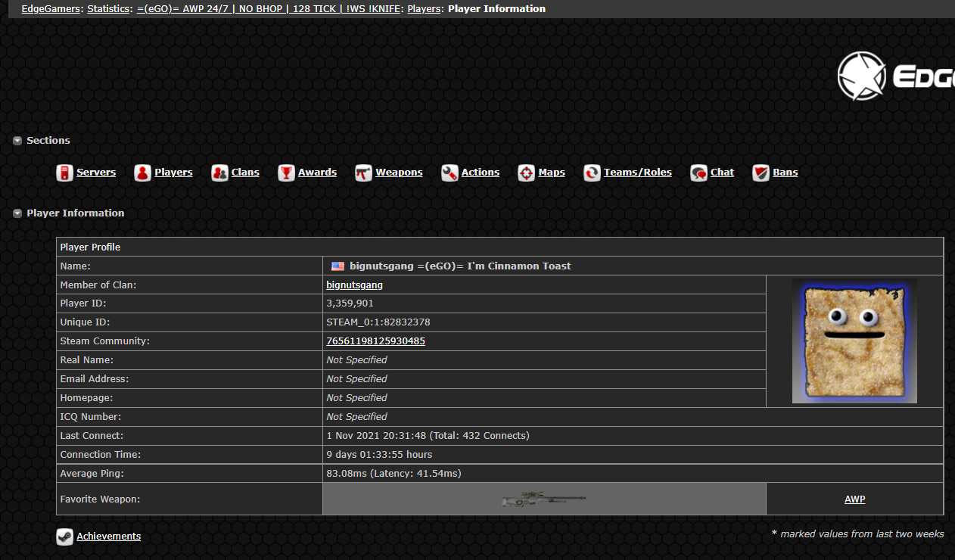
Task: Open the Maps link
Action: [552, 173]
